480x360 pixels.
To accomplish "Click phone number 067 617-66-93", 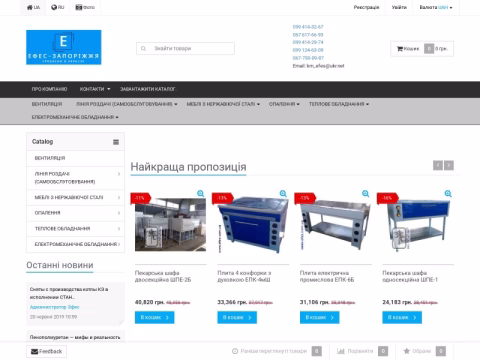I will pyautogui.click(x=308, y=35).
